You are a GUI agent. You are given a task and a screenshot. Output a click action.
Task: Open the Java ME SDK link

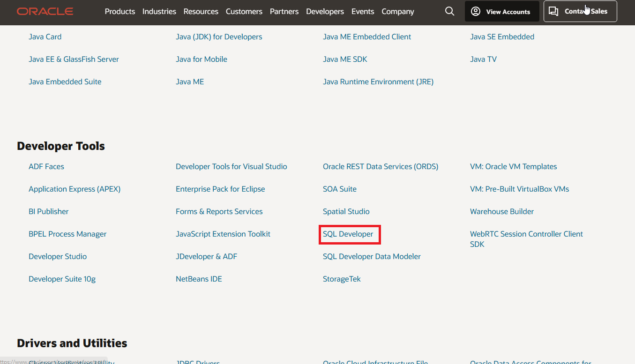[x=345, y=59]
